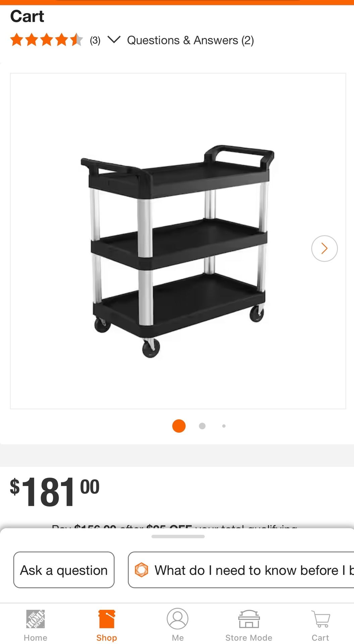Open the shopping Cart icon
The image size is (354, 644).
(320, 619)
